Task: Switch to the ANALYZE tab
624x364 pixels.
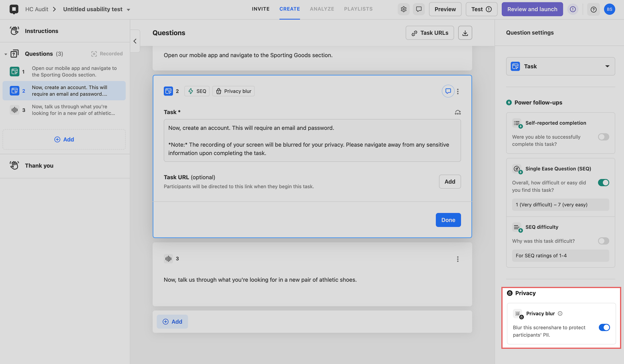Action: 322,9
